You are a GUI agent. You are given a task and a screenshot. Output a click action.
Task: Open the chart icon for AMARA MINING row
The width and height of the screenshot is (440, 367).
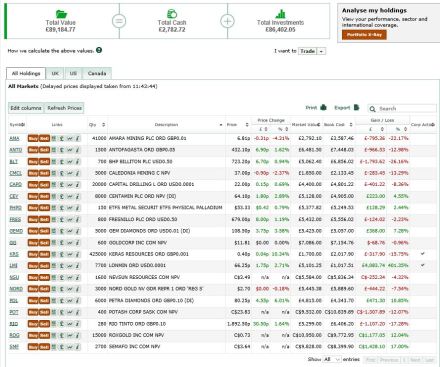pos(69,138)
